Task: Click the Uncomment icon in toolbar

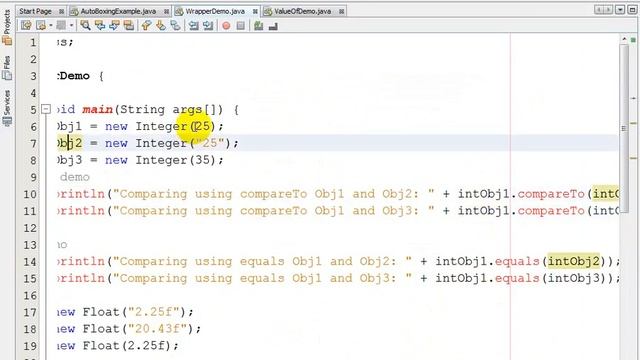Action: [273, 26]
